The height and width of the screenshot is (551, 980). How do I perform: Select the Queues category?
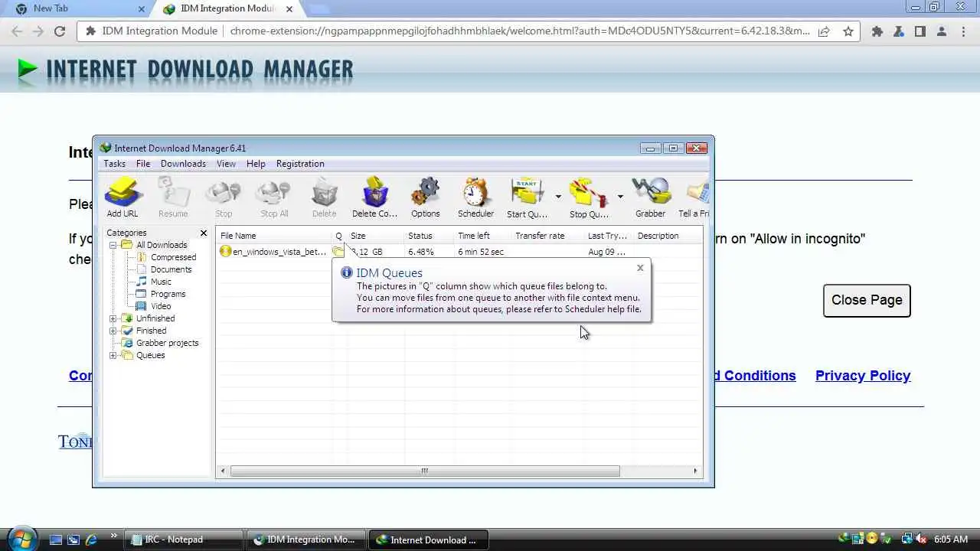pos(150,355)
